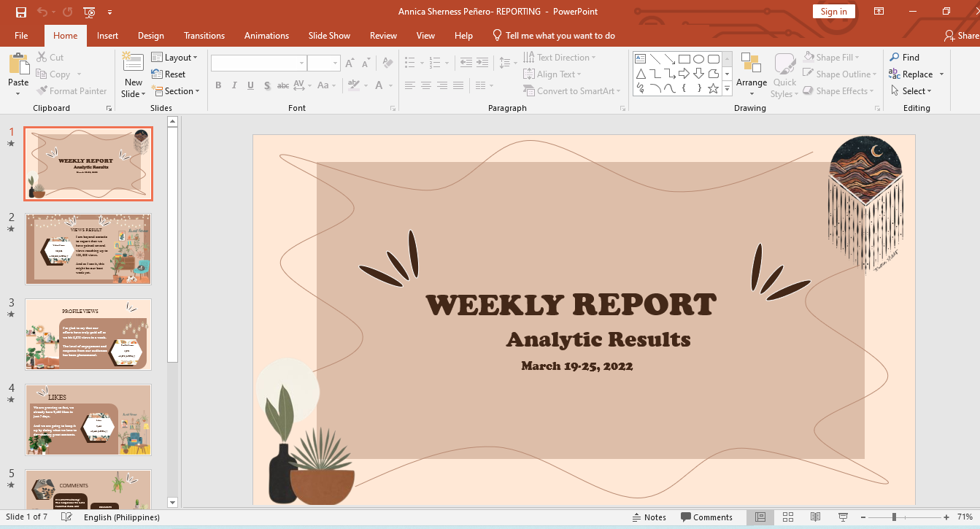The height and width of the screenshot is (529, 980).
Task: Switch to Slide Sorter view
Action: tap(788, 517)
